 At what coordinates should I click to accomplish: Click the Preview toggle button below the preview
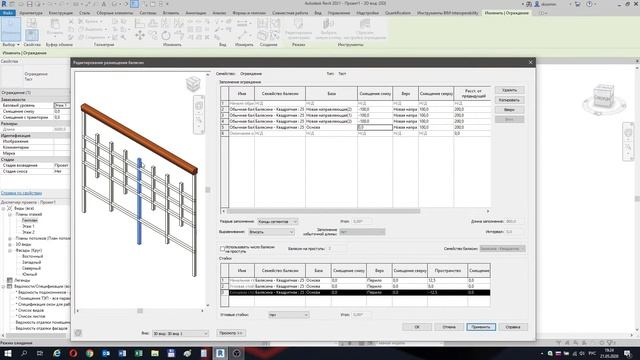[231, 333]
